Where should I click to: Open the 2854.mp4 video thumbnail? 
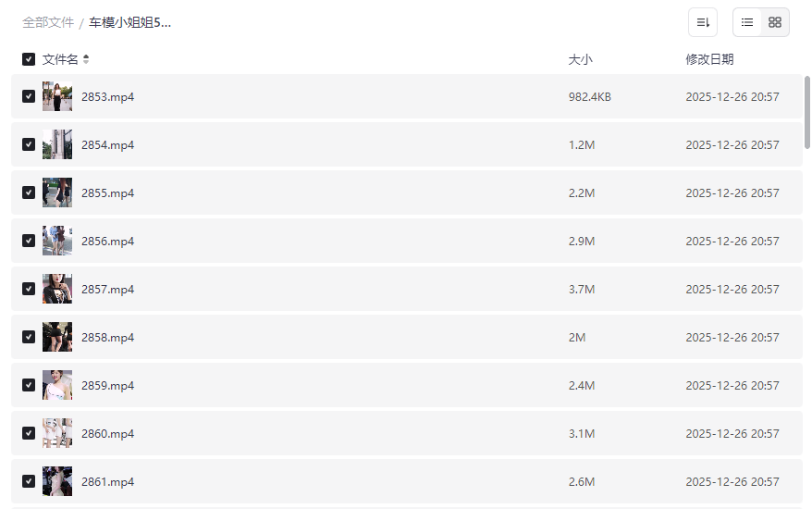pos(57,144)
